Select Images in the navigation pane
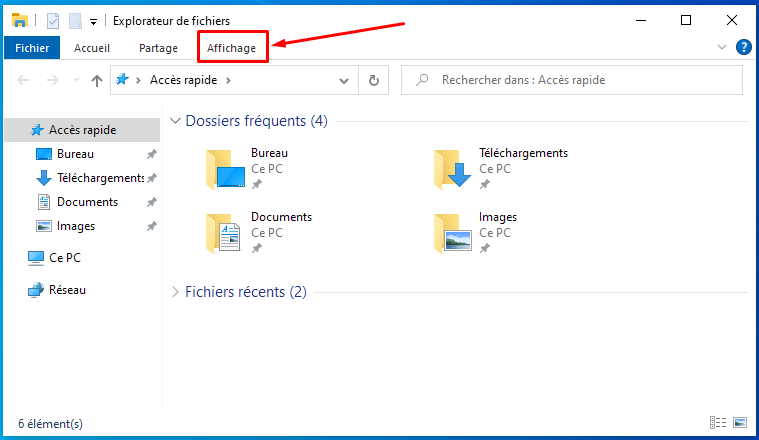 pyautogui.click(x=76, y=226)
